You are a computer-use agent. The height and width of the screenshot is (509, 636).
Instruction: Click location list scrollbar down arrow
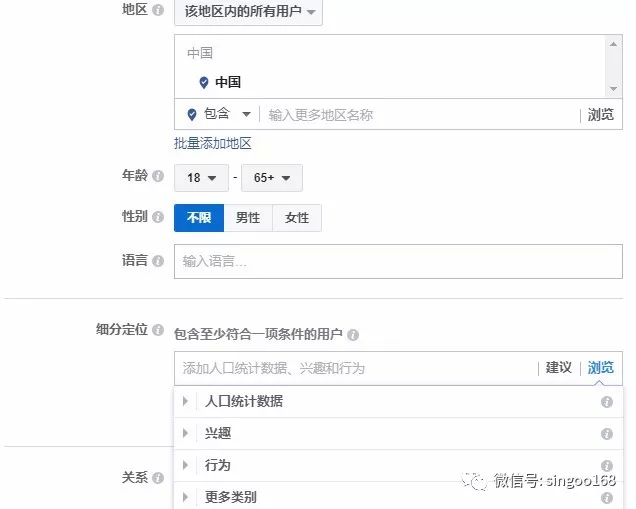(613, 88)
